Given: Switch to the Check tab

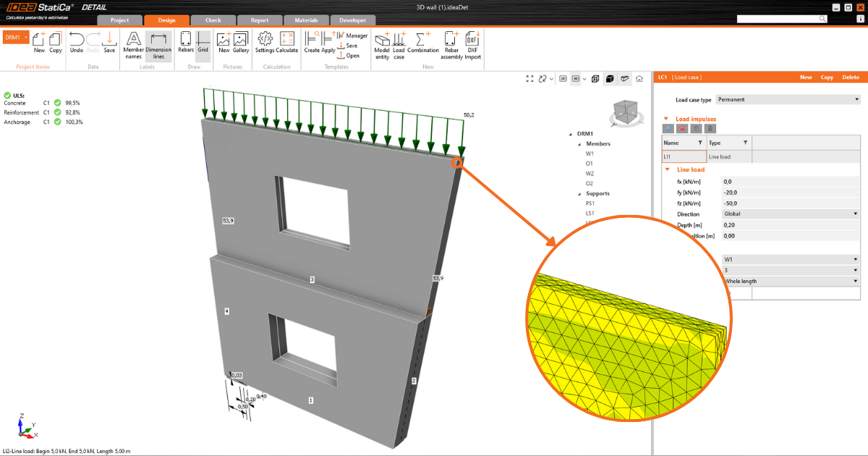Looking at the screenshot, I should (x=213, y=20).
